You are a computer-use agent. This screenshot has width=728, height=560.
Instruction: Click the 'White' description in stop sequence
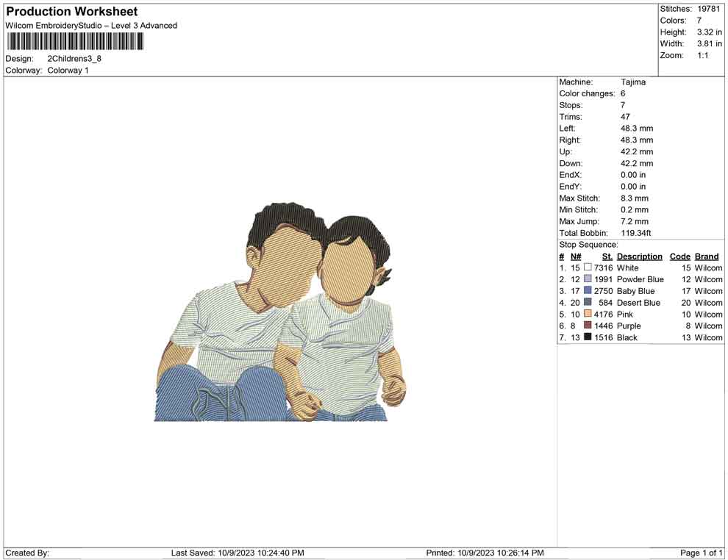[627, 268]
